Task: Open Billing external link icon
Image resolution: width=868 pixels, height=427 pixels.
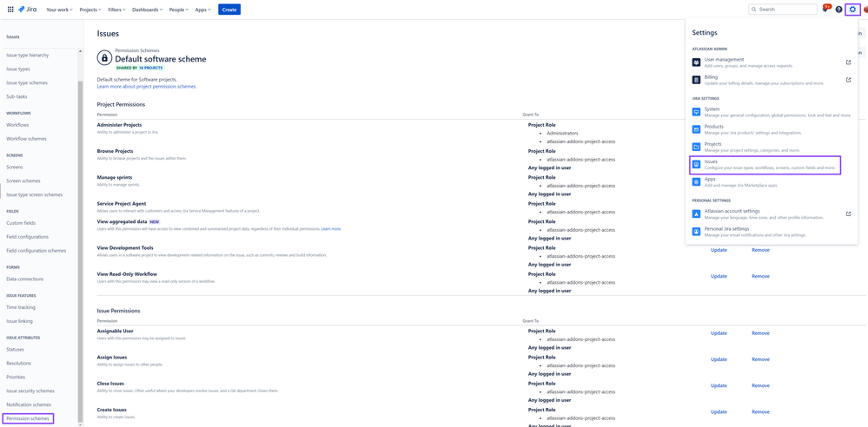Action: tap(849, 80)
